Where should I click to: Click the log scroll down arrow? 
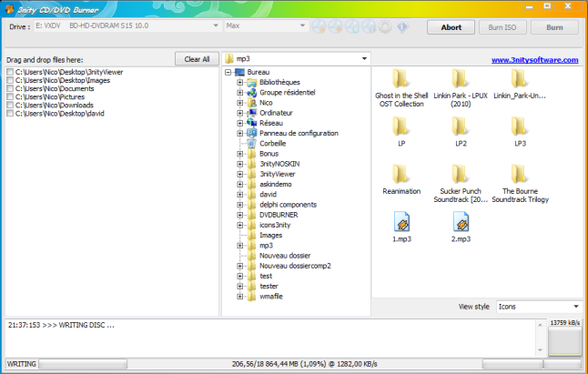point(540,350)
